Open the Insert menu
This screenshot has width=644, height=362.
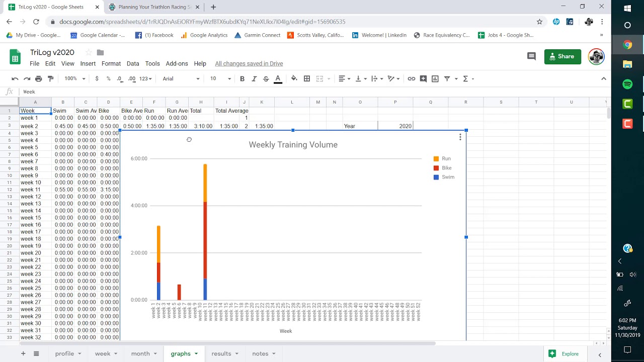click(x=88, y=64)
